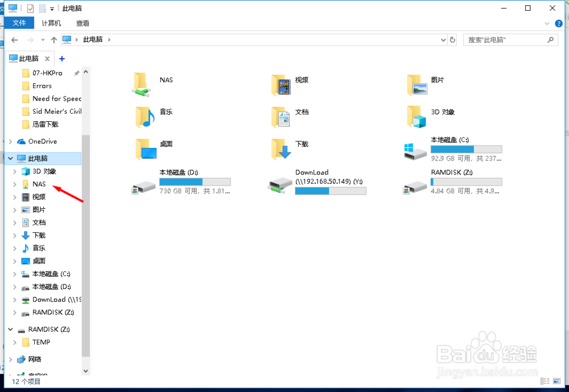The image size is (569, 392).
Task: Open the 音乐 folder icon in main pane
Action: tap(145, 117)
